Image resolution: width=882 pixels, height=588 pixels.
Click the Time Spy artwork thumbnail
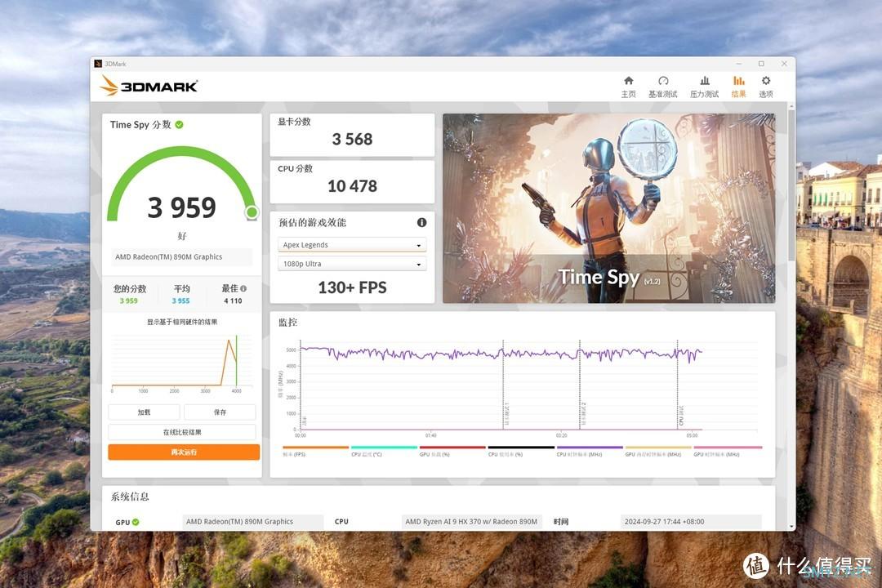click(608, 208)
